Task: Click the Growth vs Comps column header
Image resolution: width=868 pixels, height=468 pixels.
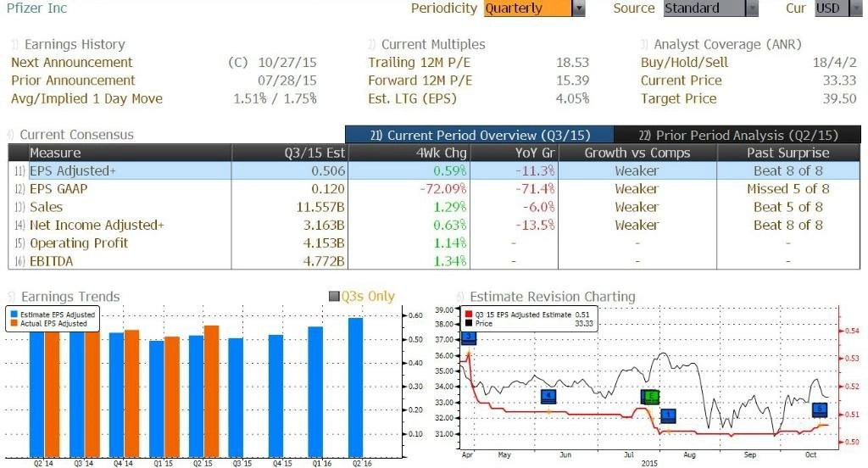Action: tap(637, 153)
